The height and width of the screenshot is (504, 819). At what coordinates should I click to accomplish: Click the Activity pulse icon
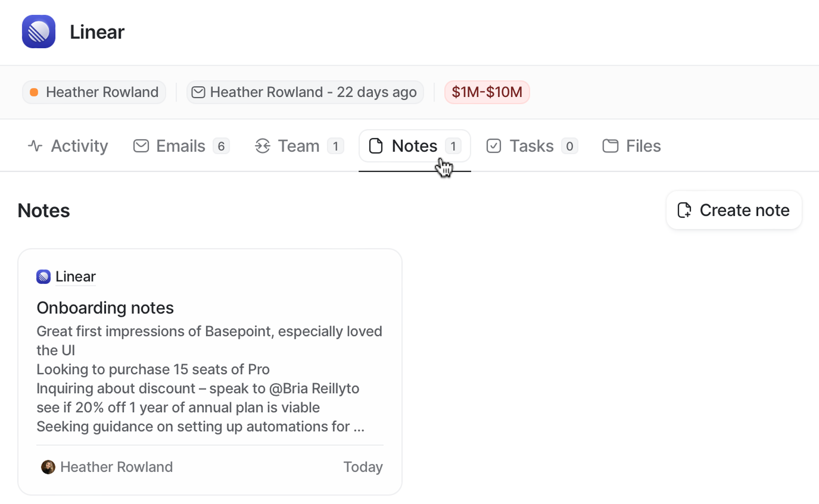tap(35, 146)
